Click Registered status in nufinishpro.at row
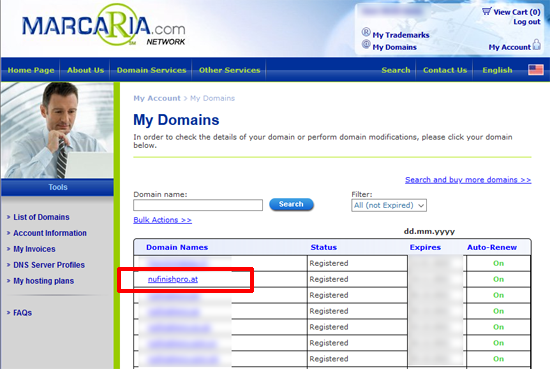 coord(329,280)
